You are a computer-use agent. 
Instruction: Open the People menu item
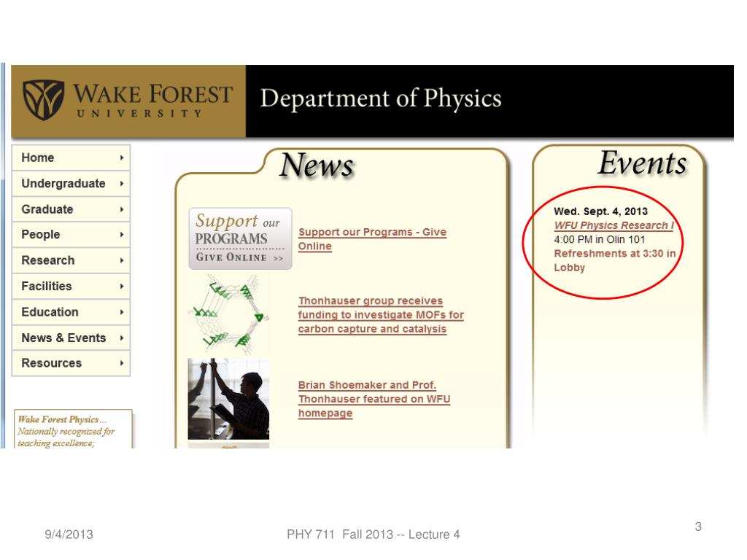click(71, 235)
